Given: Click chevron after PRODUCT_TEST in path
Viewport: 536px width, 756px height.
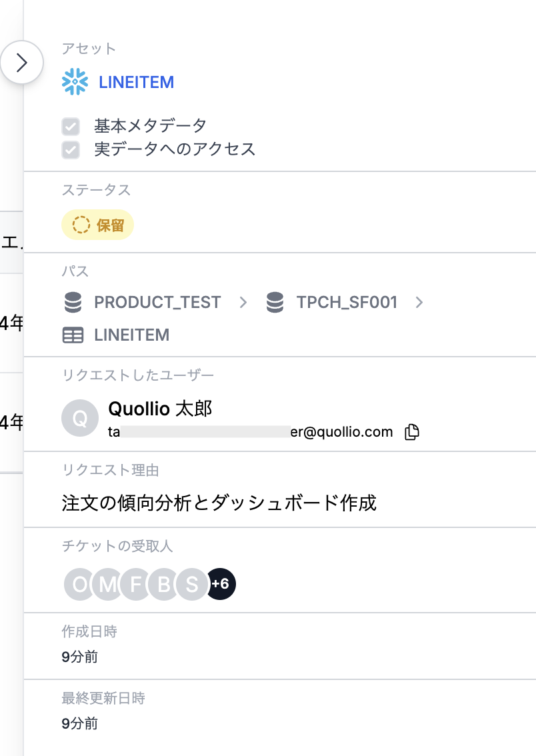Looking at the screenshot, I should 243,302.
